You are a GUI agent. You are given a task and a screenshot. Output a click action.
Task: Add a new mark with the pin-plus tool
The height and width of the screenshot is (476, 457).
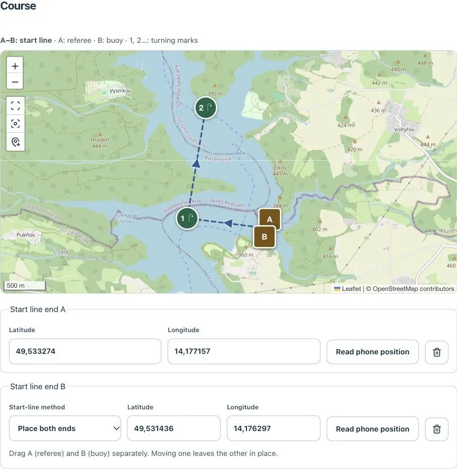15,142
